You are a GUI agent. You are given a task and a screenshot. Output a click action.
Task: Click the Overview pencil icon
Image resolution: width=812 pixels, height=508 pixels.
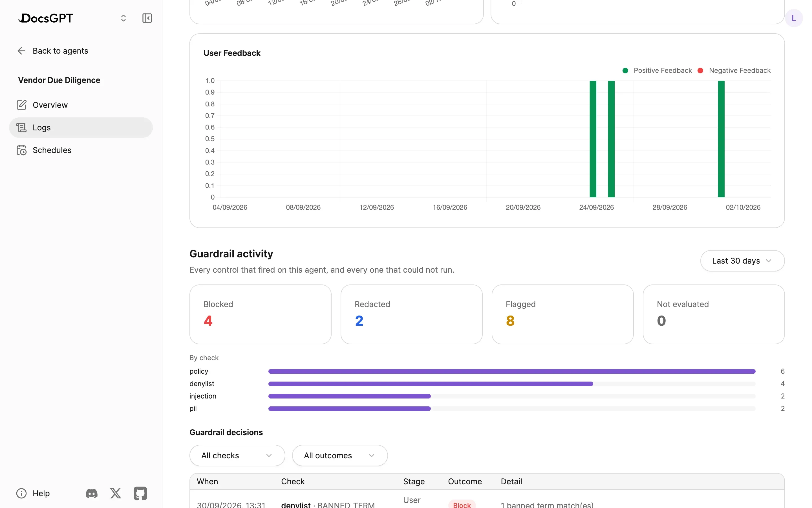pos(21,105)
